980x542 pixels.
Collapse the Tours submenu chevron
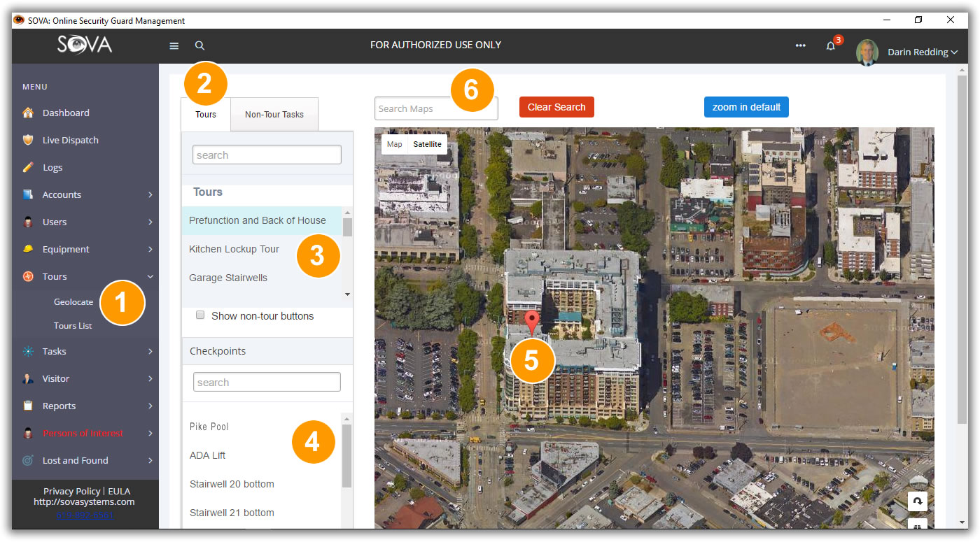click(x=150, y=276)
